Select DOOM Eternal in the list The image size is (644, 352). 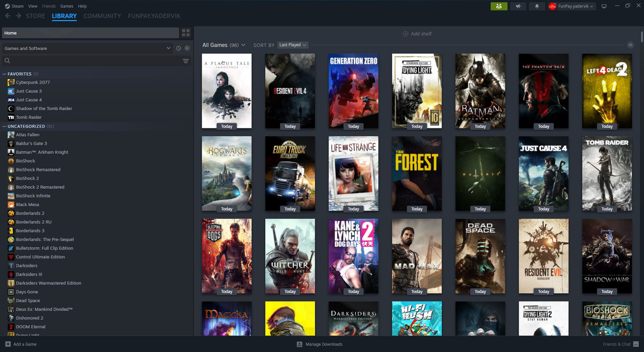(x=30, y=327)
